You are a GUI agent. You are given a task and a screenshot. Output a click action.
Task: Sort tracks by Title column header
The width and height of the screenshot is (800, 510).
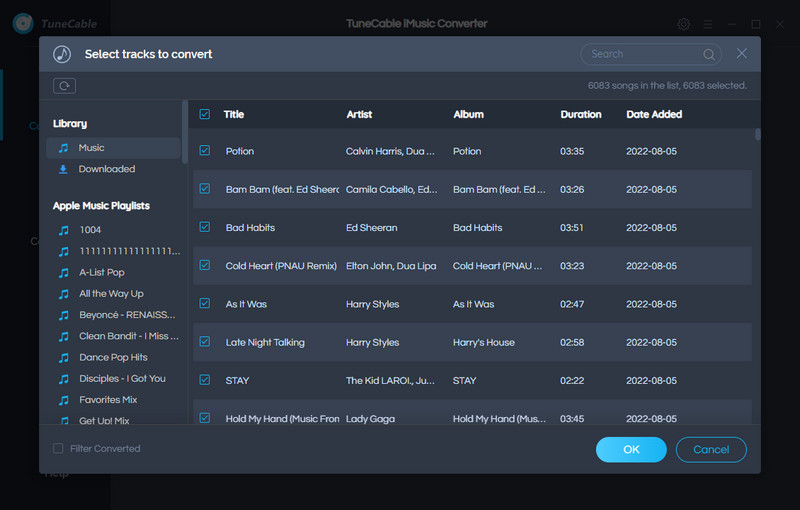click(x=234, y=115)
